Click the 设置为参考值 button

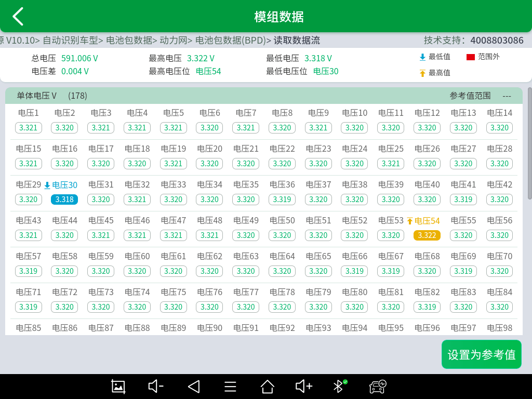(482, 354)
